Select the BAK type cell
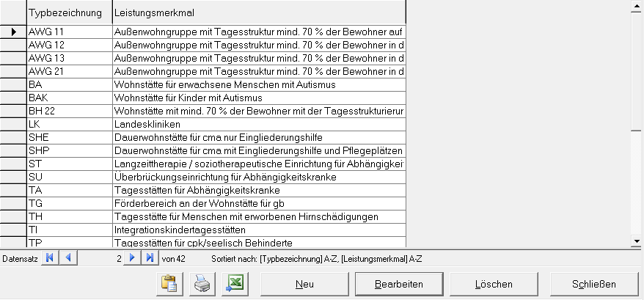Viewport: 644px width, 300px height. (x=69, y=98)
